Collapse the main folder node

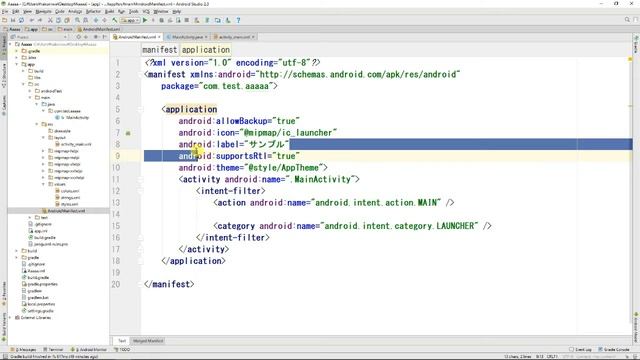point(30,98)
